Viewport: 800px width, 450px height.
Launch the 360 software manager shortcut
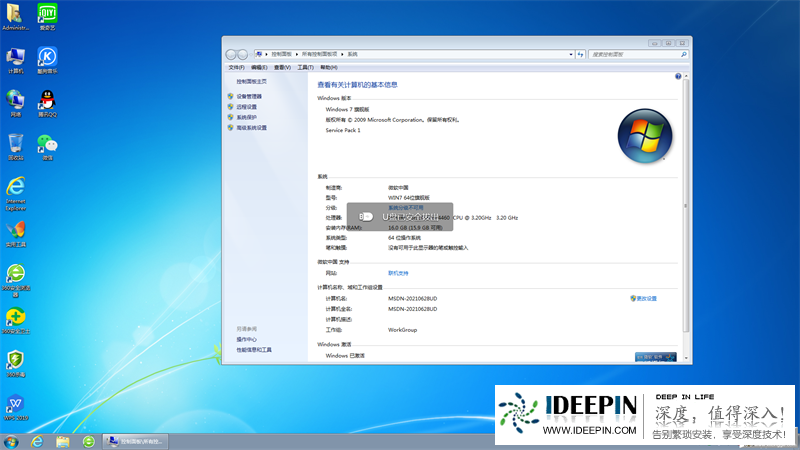pos(16,321)
